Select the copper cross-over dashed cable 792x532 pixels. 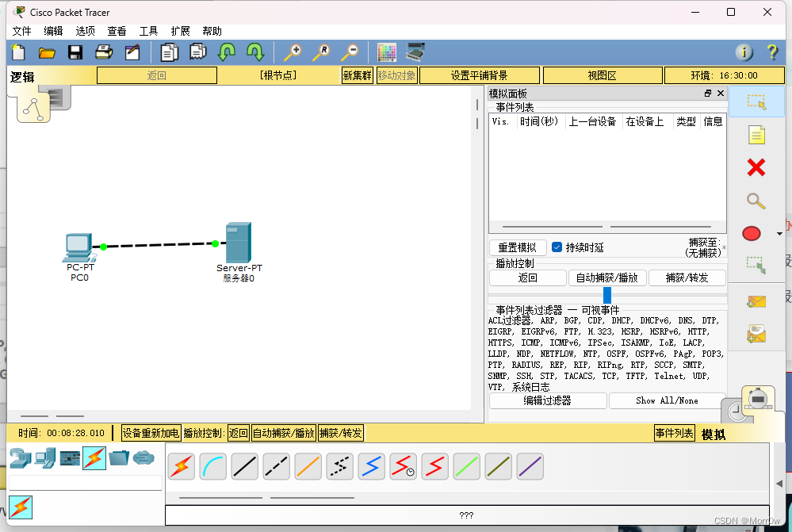(x=277, y=466)
